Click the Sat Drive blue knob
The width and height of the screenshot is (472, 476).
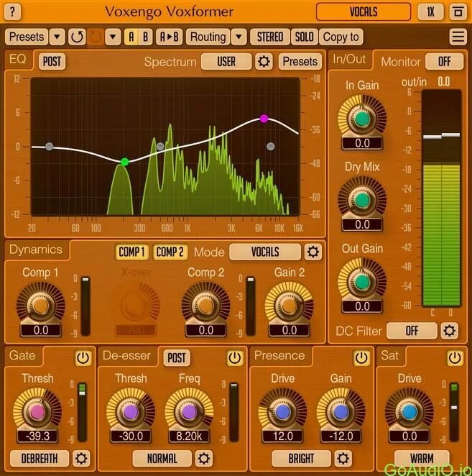pyautogui.click(x=409, y=411)
